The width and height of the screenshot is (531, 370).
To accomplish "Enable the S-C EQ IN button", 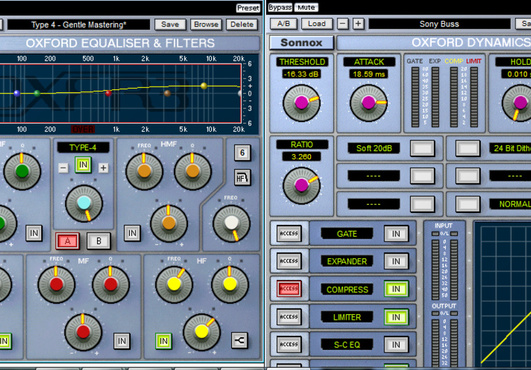I will point(396,345).
